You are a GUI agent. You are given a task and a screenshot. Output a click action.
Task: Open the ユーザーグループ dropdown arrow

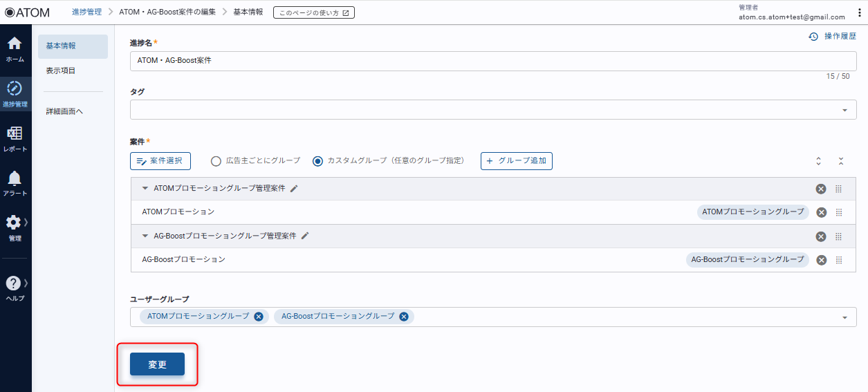[x=844, y=317]
